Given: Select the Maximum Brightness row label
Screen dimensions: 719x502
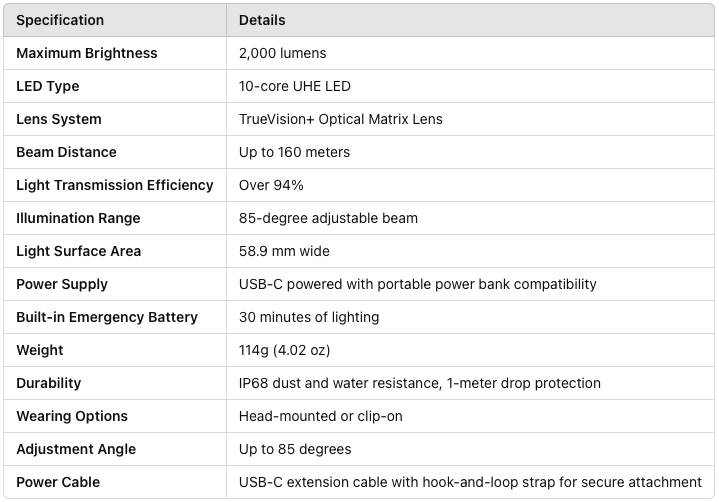Looking at the screenshot, I should point(87,53).
